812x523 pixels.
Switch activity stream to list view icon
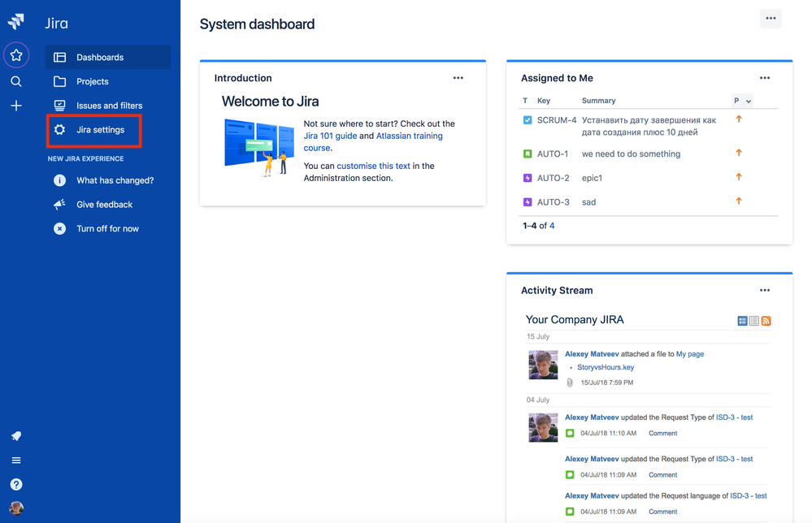click(x=754, y=321)
